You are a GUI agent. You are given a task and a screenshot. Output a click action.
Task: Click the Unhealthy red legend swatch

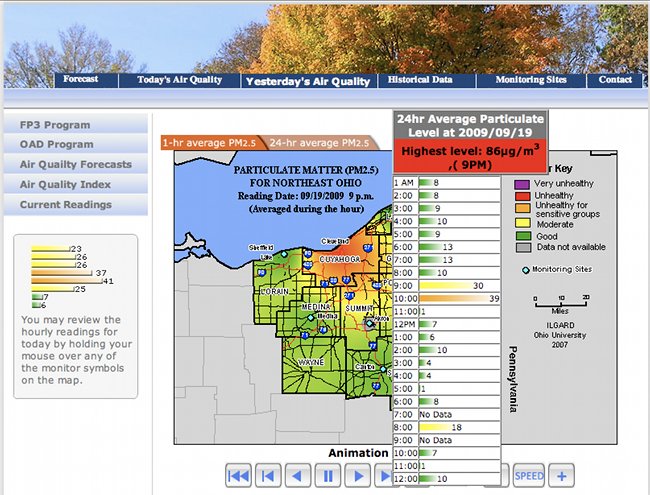522,196
